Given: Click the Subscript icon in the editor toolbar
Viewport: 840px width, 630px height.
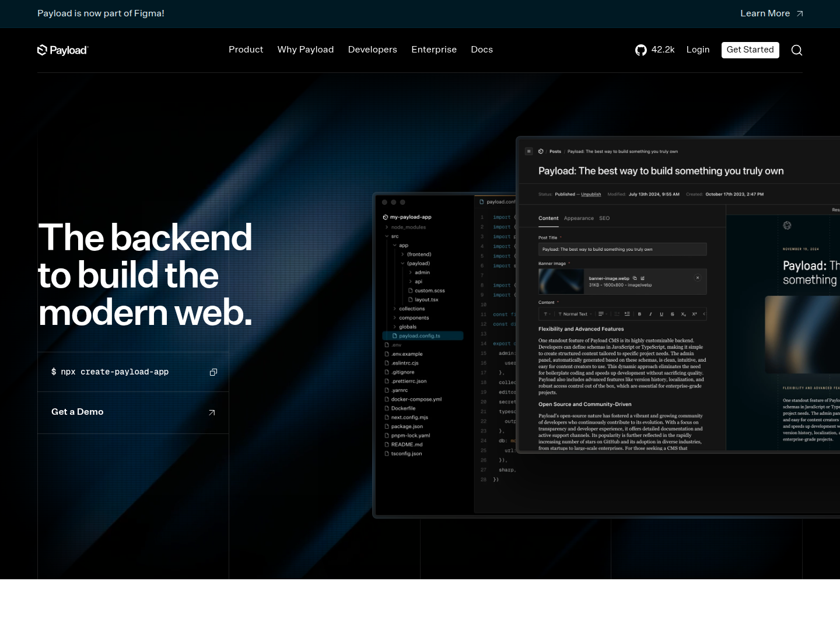Looking at the screenshot, I should pyautogui.click(x=684, y=314).
